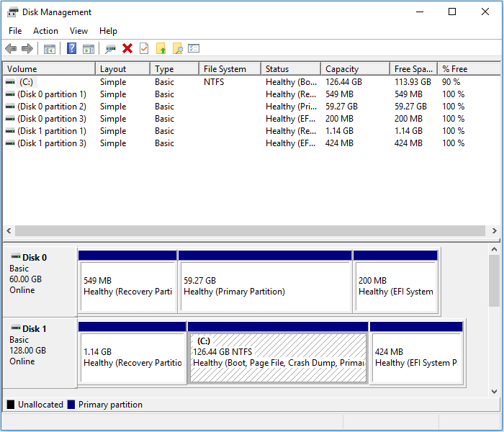
Task: Click the blue Primary partition legend swatch
Action: 71,405
